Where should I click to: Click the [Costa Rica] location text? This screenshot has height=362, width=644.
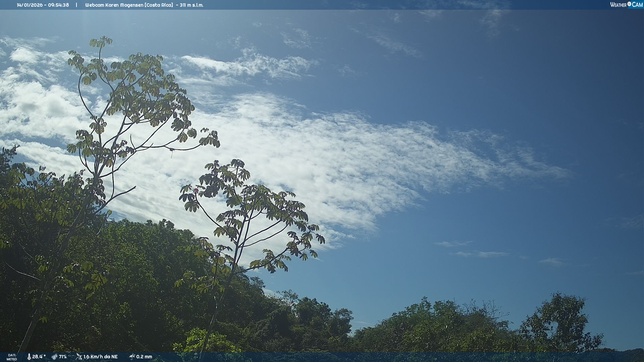(x=159, y=5)
